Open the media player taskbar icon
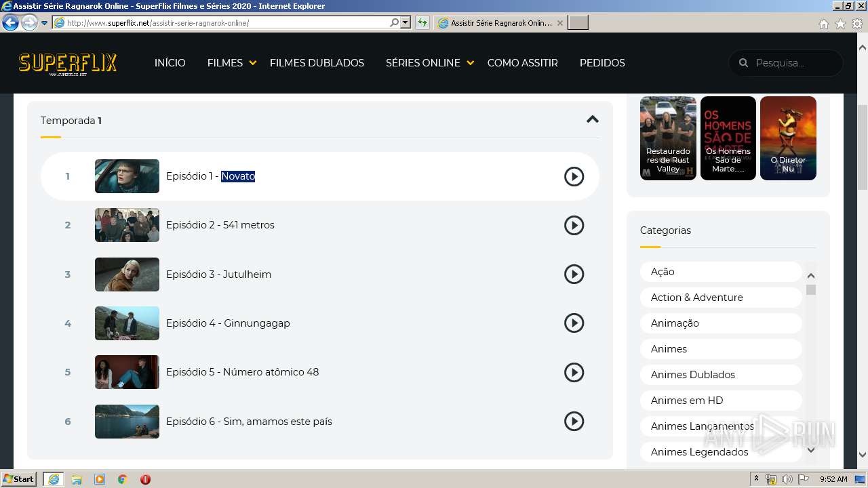The image size is (868, 488). 100,479
